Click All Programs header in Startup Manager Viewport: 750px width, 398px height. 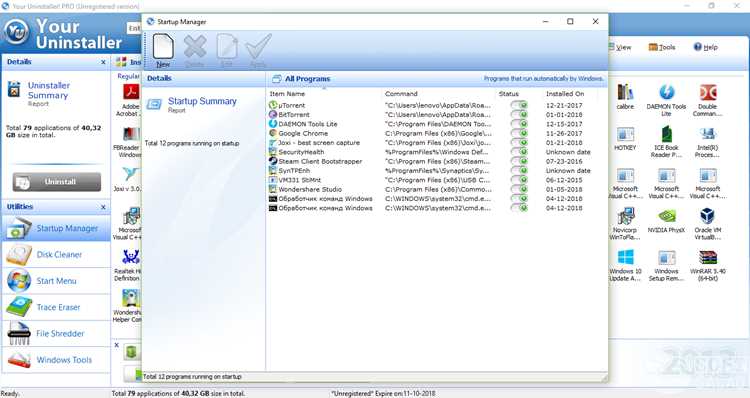point(307,78)
